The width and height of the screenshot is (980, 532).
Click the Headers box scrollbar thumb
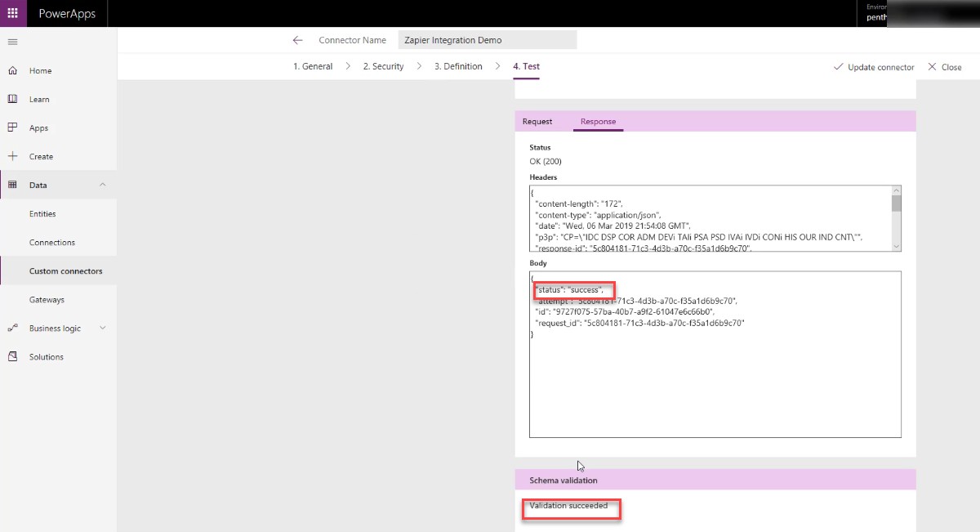click(897, 203)
